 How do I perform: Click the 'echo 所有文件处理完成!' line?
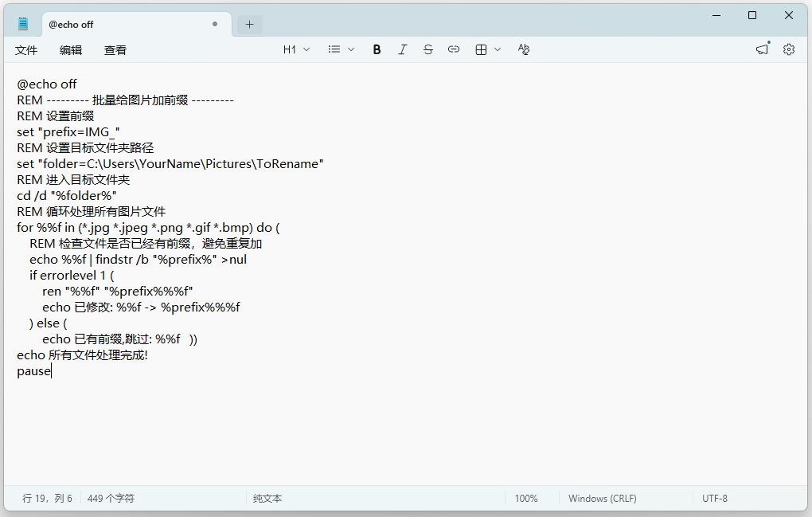point(82,355)
